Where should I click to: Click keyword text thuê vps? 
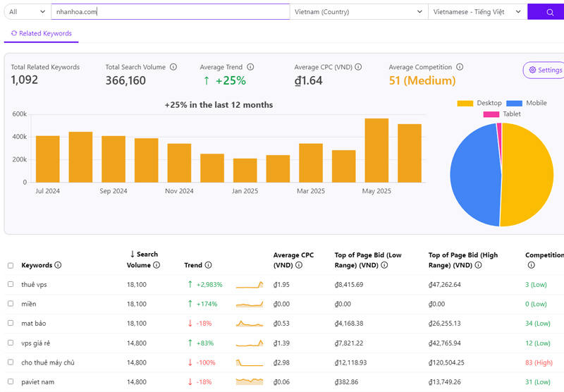[34, 284]
